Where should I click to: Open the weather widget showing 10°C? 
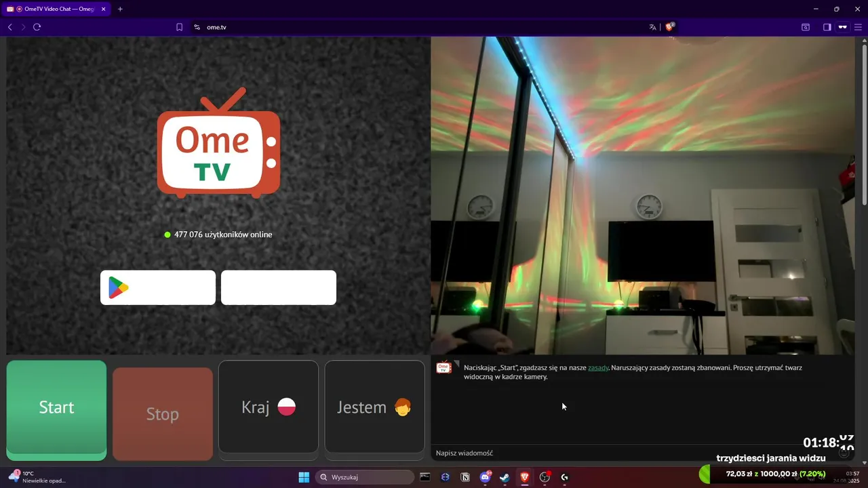(x=37, y=477)
